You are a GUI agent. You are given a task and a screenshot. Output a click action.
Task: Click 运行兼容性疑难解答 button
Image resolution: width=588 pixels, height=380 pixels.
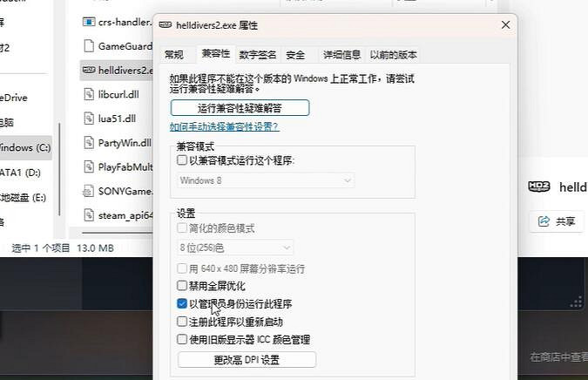click(240, 108)
